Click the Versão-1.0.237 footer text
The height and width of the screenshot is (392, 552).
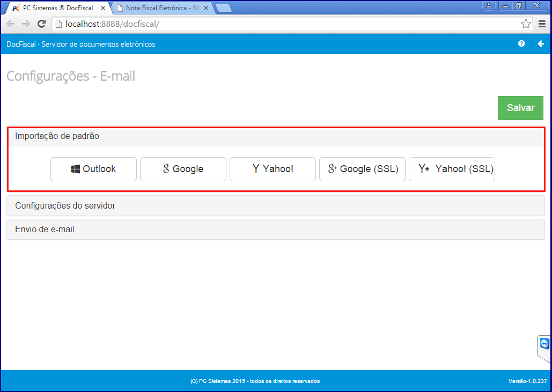click(x=528, y=381)
